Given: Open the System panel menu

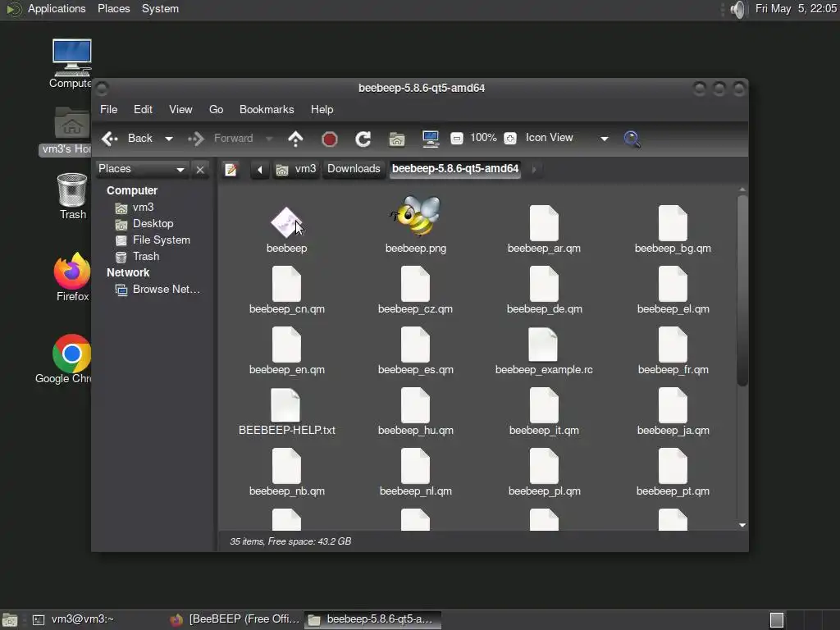Looking at the screenshot, I should [160, 8].
